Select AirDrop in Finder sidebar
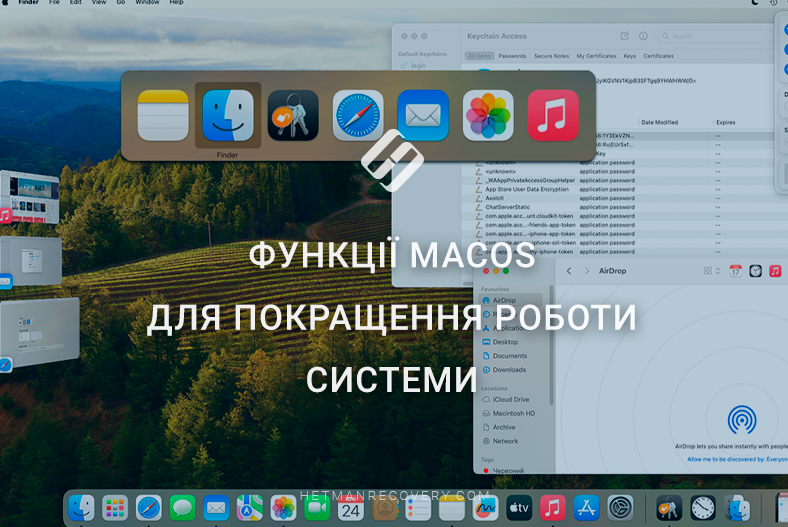 click(x=511, y=300)
